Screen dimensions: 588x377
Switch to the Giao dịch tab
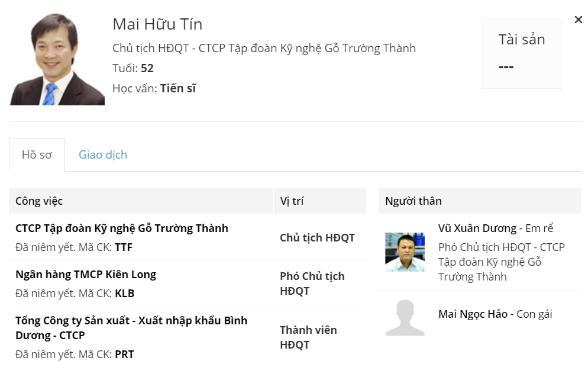pyautogui.click(x=103, y=155)
